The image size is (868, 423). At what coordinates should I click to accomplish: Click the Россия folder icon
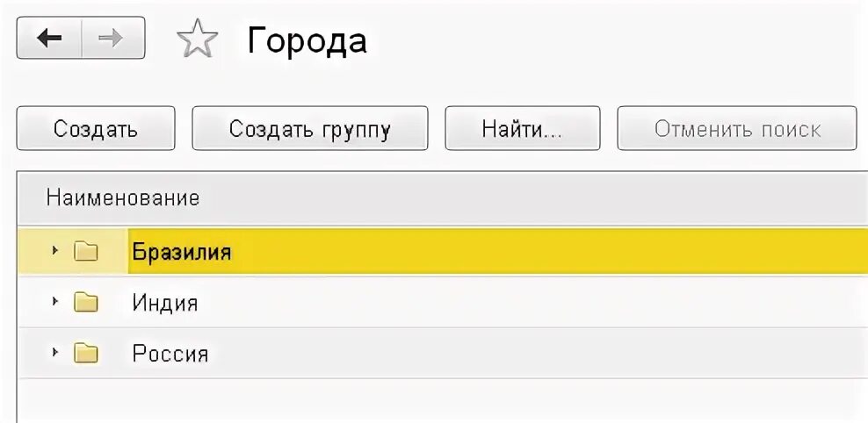[x=86, y=354]
